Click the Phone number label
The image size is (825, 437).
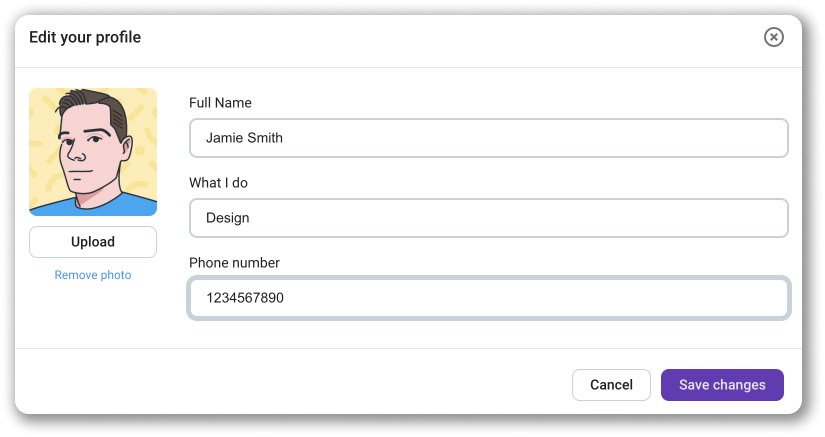pyautogui.click(x=235, y=262)
